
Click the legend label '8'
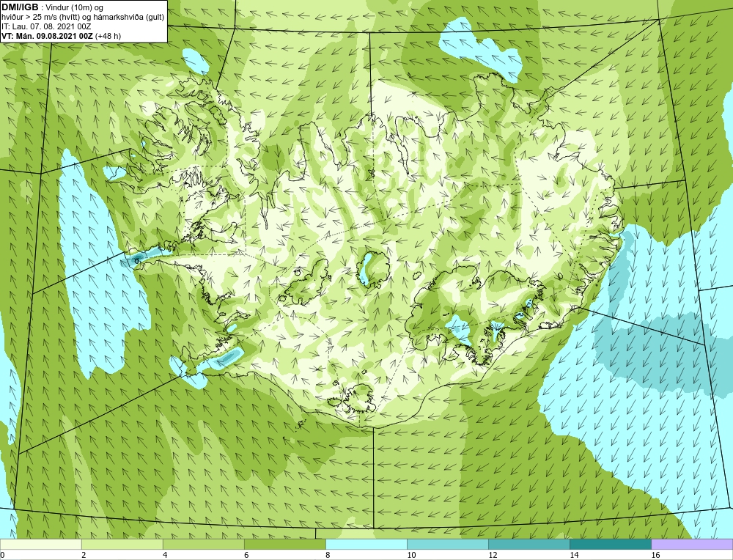328,555
